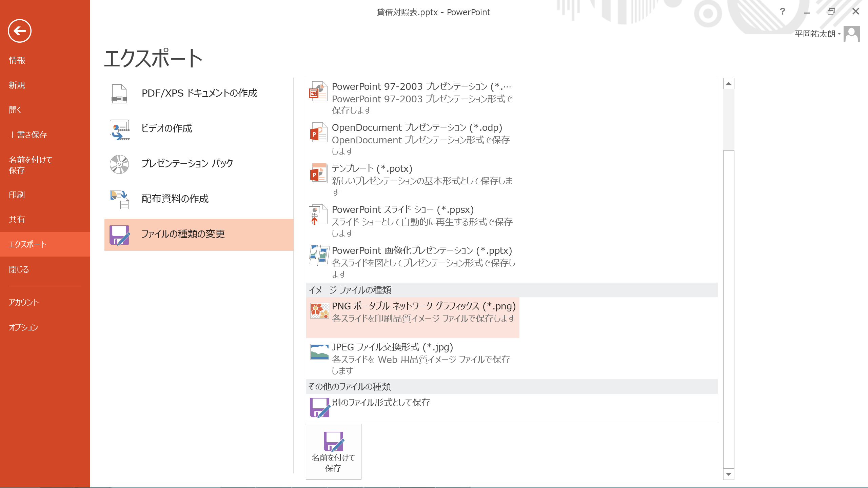This screenshot has width=868, height=488.
Task: Click the handout creation (配布資料) icon
Action: (119, 199)
